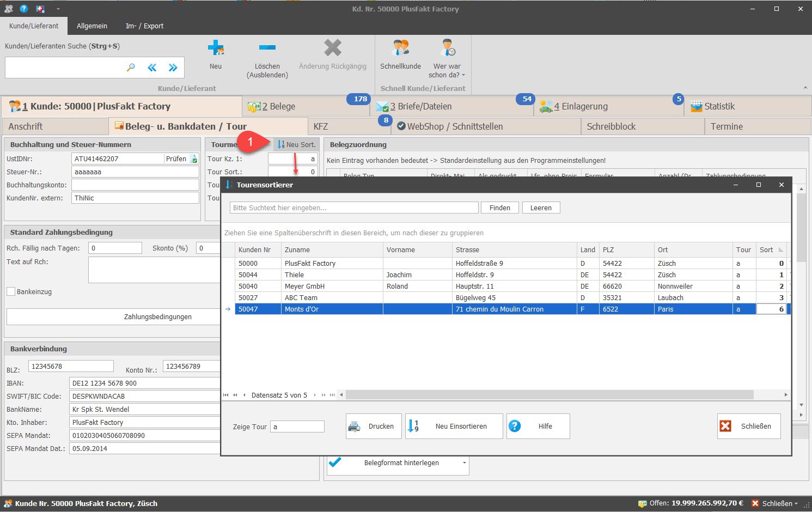Open the KFZ sub-tab
Viewport: 812px width, 512px height.
tap(349, 126)
